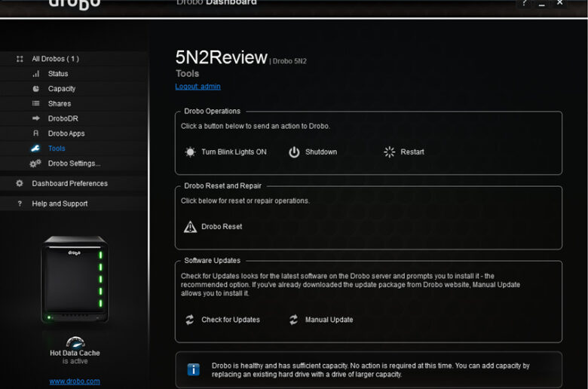This screenshot has width=588, height=389.
Task: Click the blink lights sun icon
Action: pos(190,152)
